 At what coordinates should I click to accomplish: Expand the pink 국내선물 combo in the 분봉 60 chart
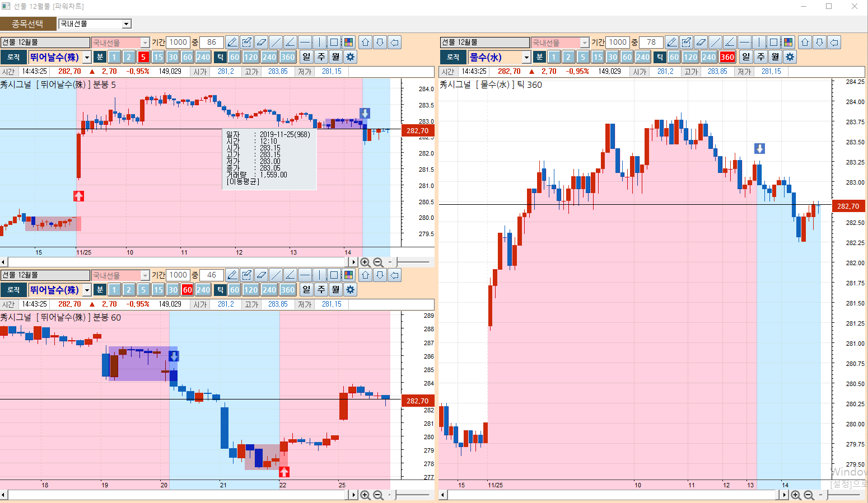point(145,275)
